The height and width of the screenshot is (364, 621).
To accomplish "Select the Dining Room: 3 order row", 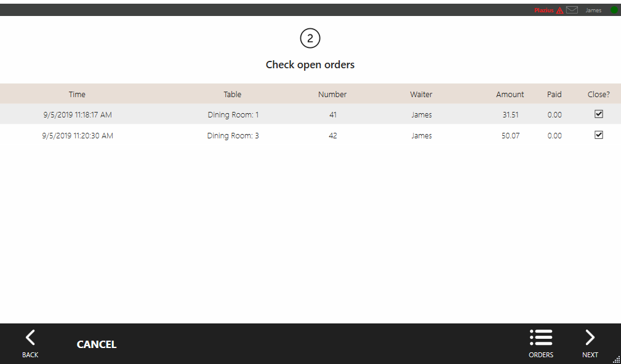I will [233, 135].
